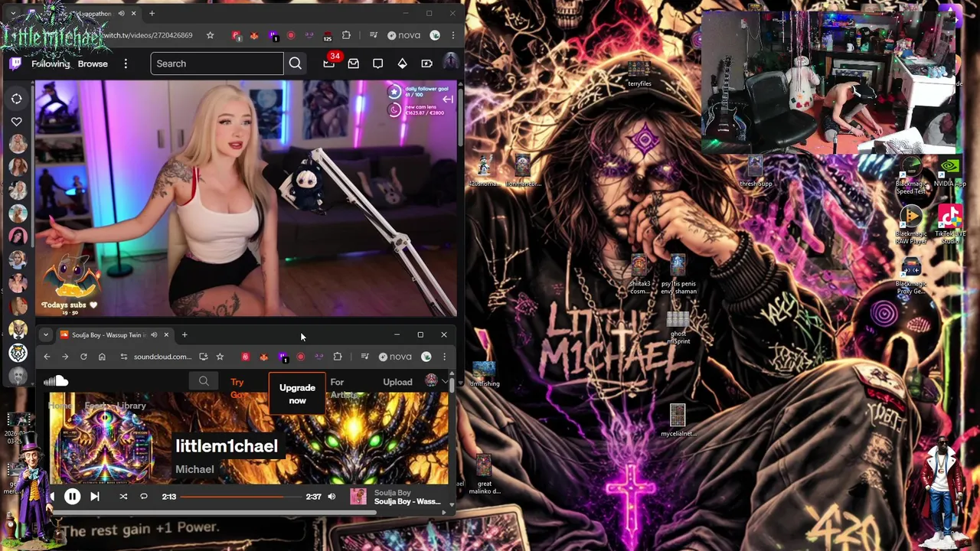The width and height of the screenshot is (980, 551).
Task: Mute the Twitch tab audio icon
Action: pos(121,14)
